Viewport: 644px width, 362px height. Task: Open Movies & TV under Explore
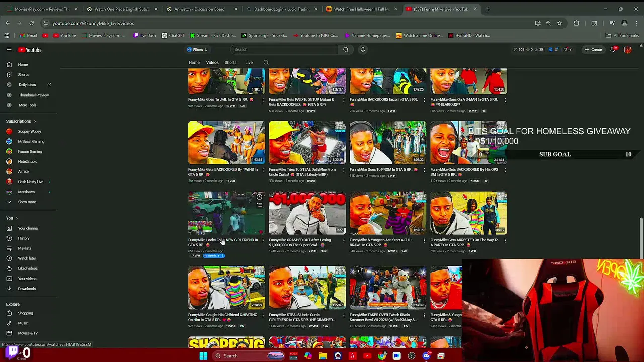[28, 333]
